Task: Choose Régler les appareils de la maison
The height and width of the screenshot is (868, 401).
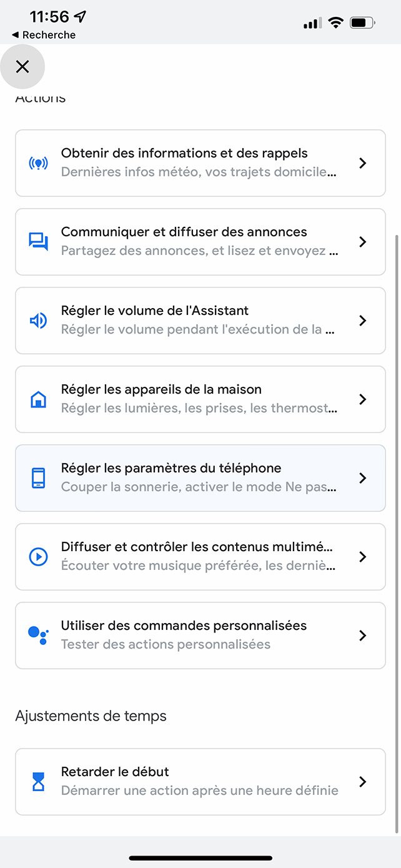Action: coord(200,399)
